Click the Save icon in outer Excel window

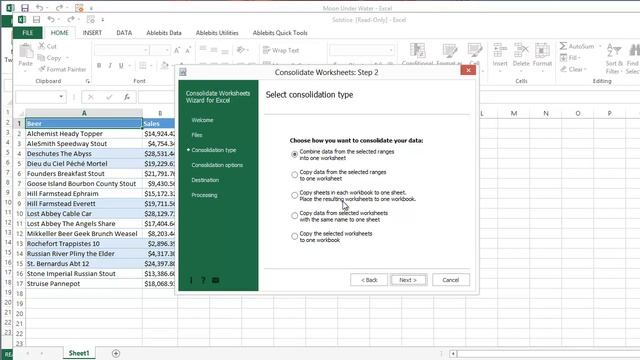25,8
